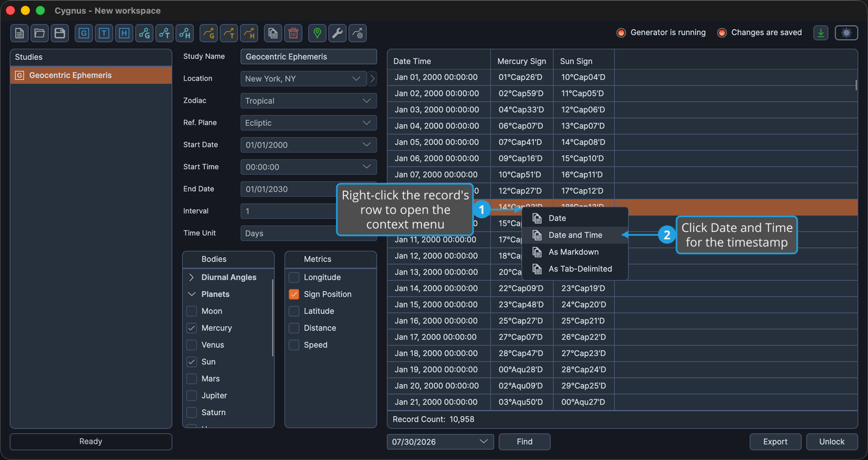Click the Bodies list scrollbar
The height and width of the screenshot is (460, 868).
pyautogui.click(x=272, y=318)
